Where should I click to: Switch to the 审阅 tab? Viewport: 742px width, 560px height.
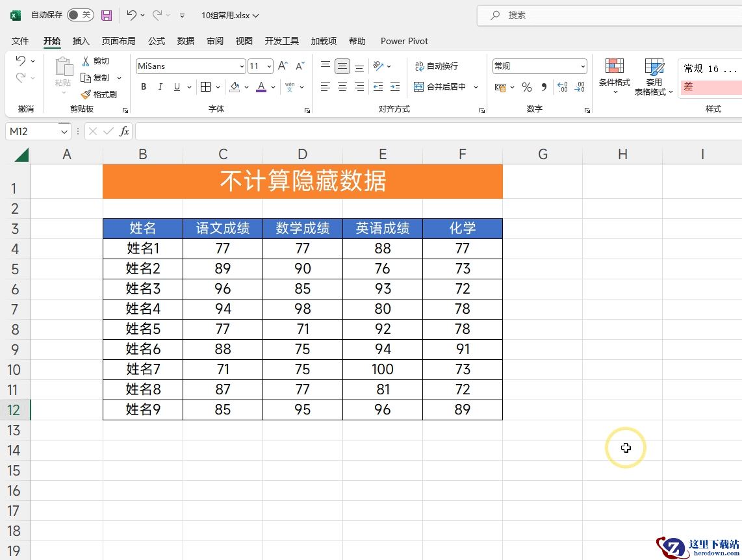click(215, 41)
